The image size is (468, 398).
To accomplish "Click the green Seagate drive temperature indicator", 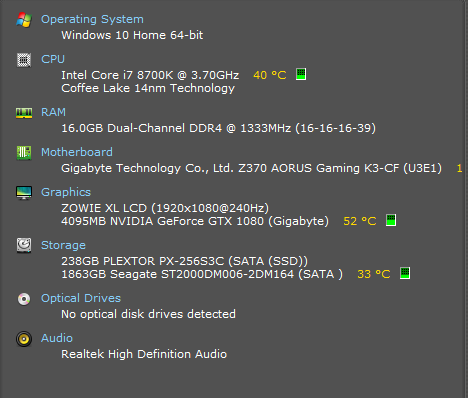I will point(405,273).
